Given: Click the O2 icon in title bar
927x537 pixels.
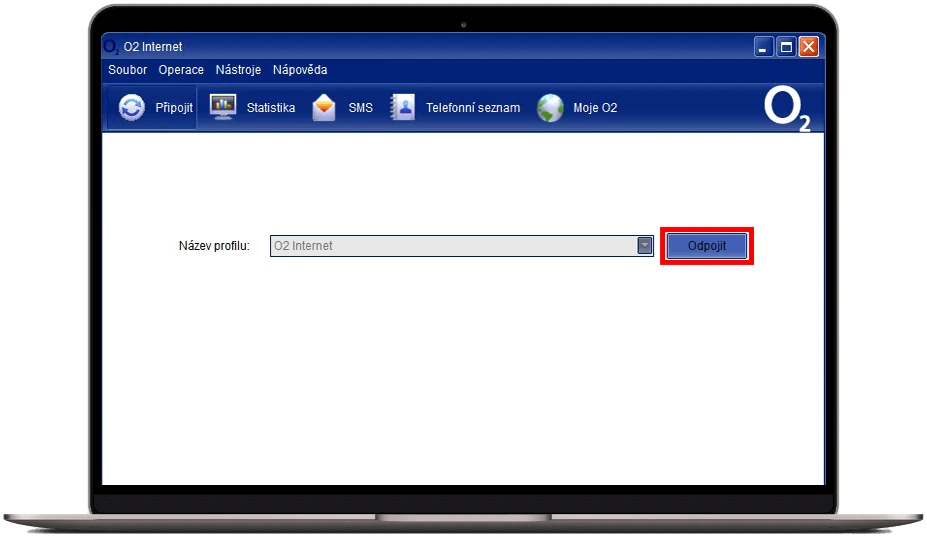Looking at the screenshot, I should pos(112,47).
